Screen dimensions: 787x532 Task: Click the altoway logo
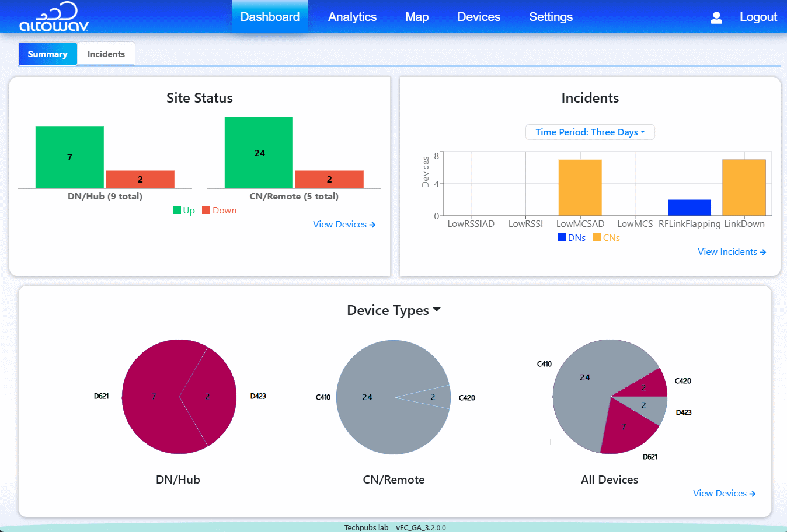coord(54,17)
